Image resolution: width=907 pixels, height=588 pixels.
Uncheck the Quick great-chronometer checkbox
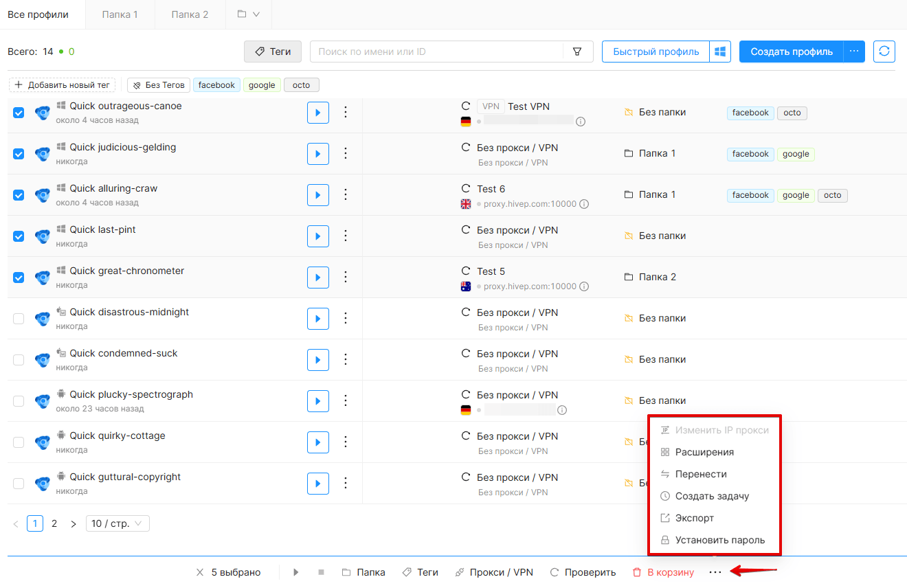19,278
